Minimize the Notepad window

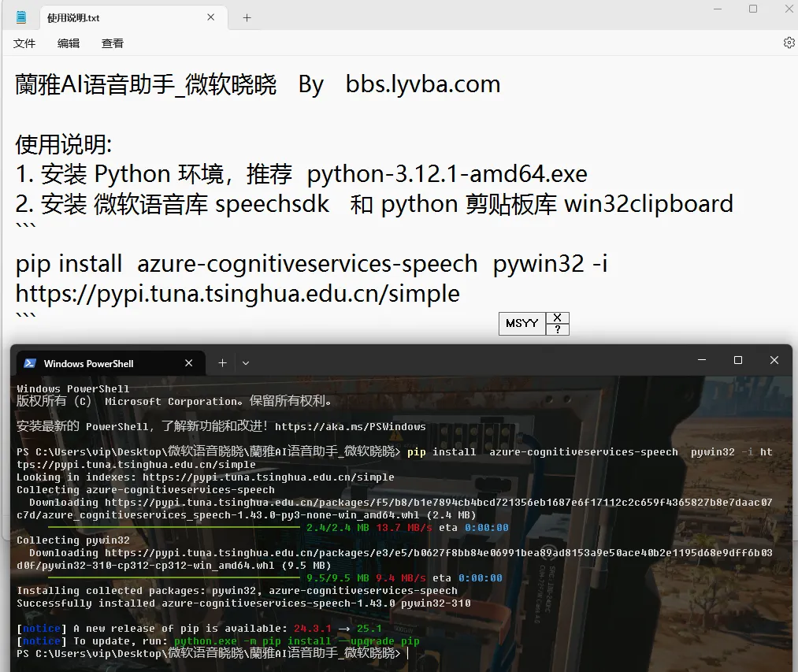[718, 9]
